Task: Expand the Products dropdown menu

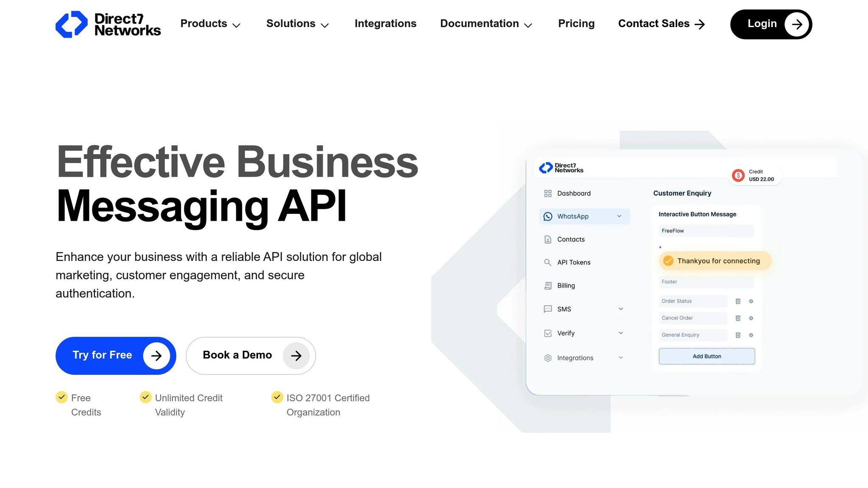Action: pos(210,24)
